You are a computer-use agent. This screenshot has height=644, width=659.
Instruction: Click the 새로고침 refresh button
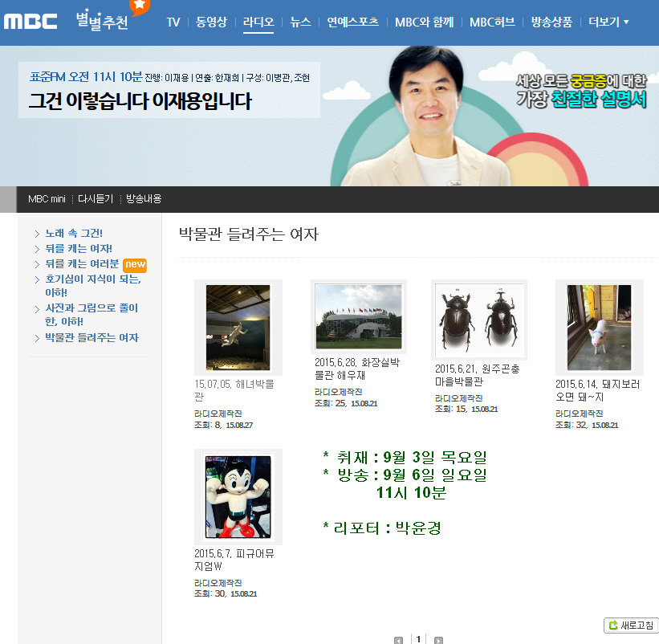632,625
